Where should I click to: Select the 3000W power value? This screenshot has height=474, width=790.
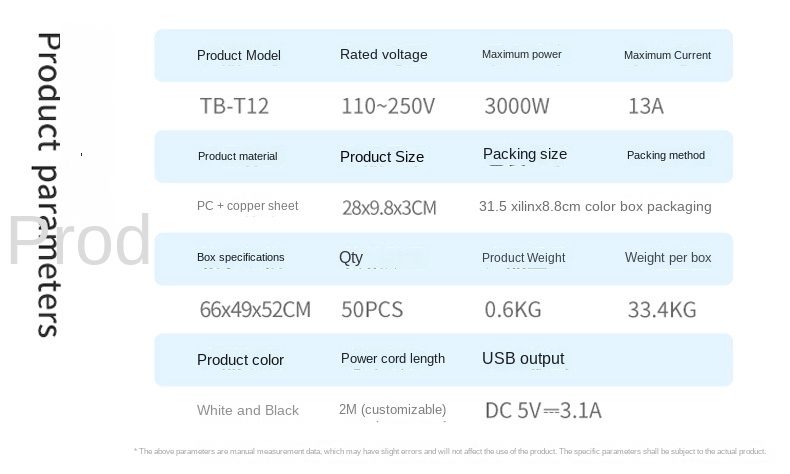coord(516,106)
